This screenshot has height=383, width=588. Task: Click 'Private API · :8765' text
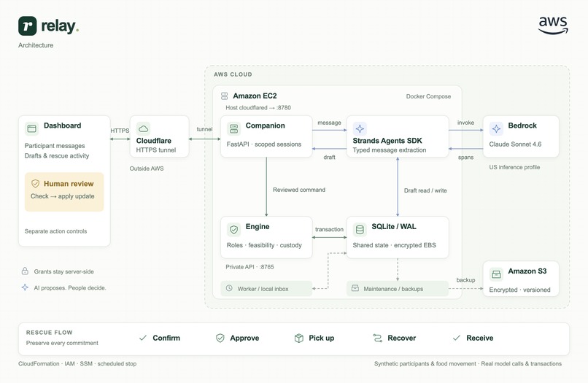249,267
